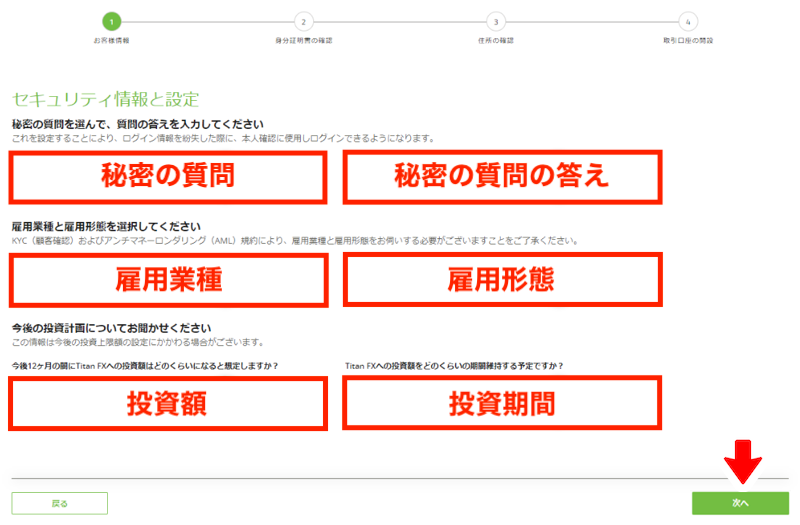This screenshot has height=525, width=800.
Task: Click step 2 circle in progress bar
Action: (x=304, y=22)
